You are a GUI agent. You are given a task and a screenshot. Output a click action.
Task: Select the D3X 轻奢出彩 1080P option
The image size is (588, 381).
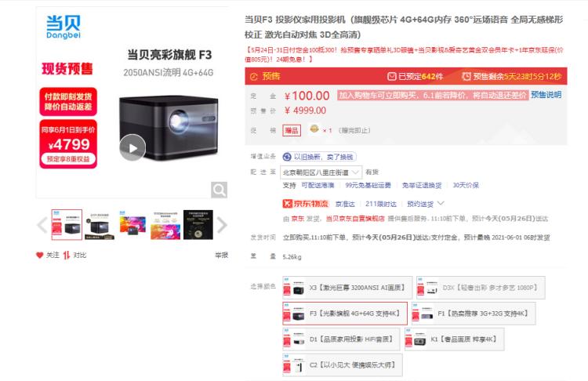click(x=481, y=288)
